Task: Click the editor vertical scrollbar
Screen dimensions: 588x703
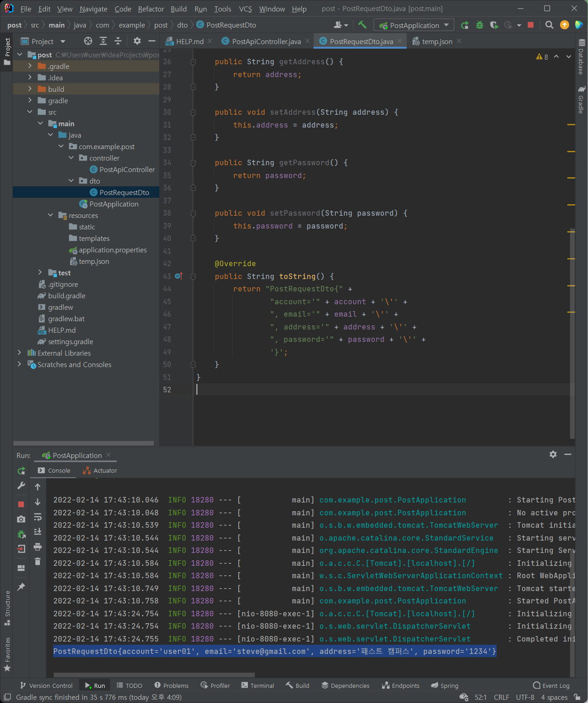Action: coord(572,333)
